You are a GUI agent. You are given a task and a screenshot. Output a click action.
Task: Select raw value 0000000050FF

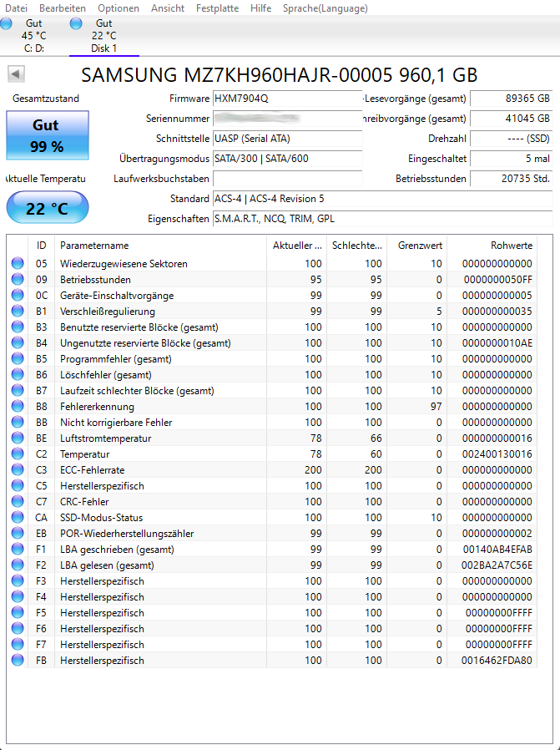(x=498, y=279)
